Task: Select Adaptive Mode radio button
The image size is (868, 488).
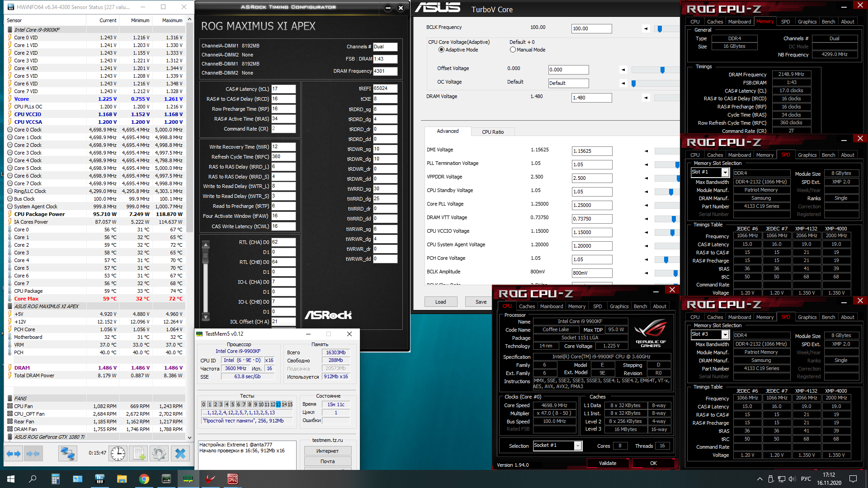Action: tap(441, 50)
